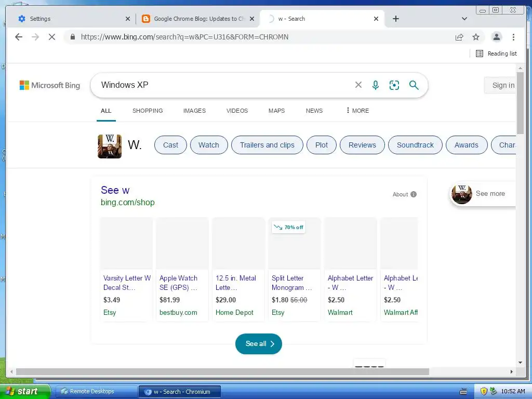The width and height of the screenshot is (532, 399).
Task: Clear the Bing search box text
Action: (x=358, y=85)
